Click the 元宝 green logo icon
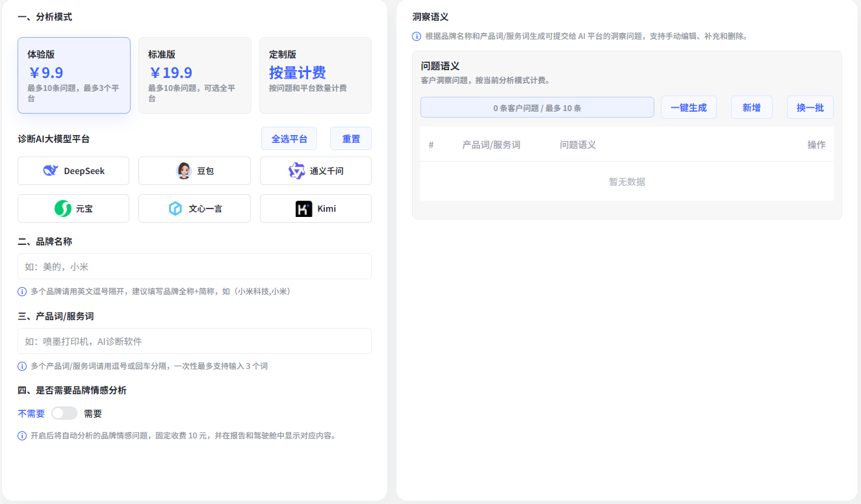861x504 pixels. point(63,208)
